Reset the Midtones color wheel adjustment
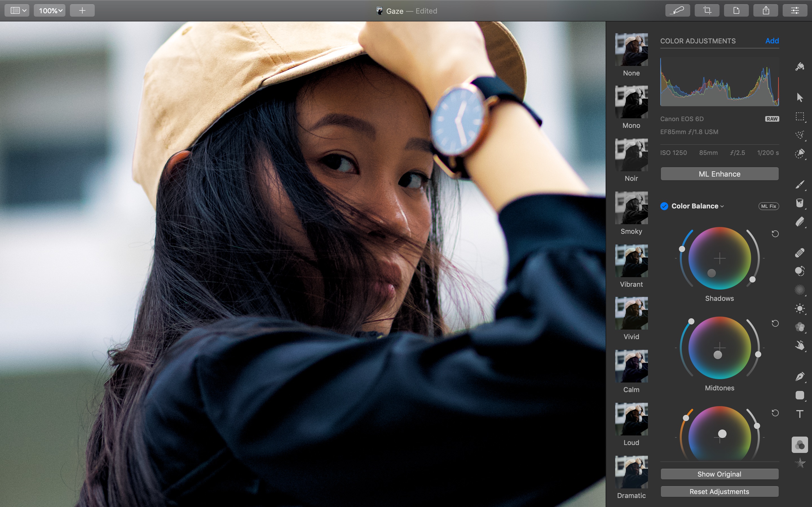 775,324
